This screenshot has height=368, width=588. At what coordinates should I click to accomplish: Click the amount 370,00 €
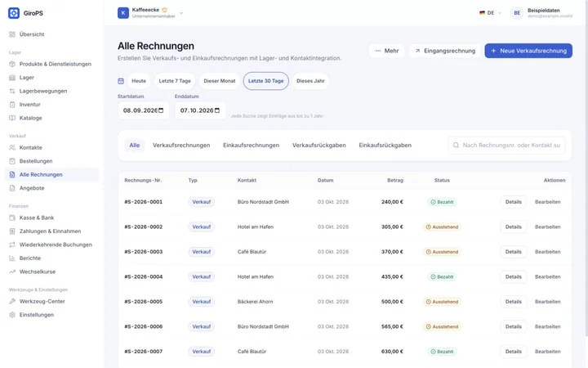pyautogui.click(x=392, y=252)
